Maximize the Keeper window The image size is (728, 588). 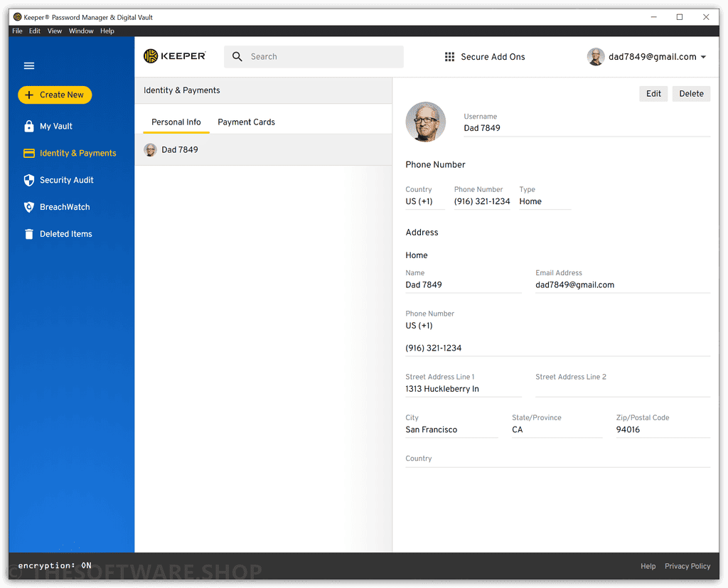680,17
